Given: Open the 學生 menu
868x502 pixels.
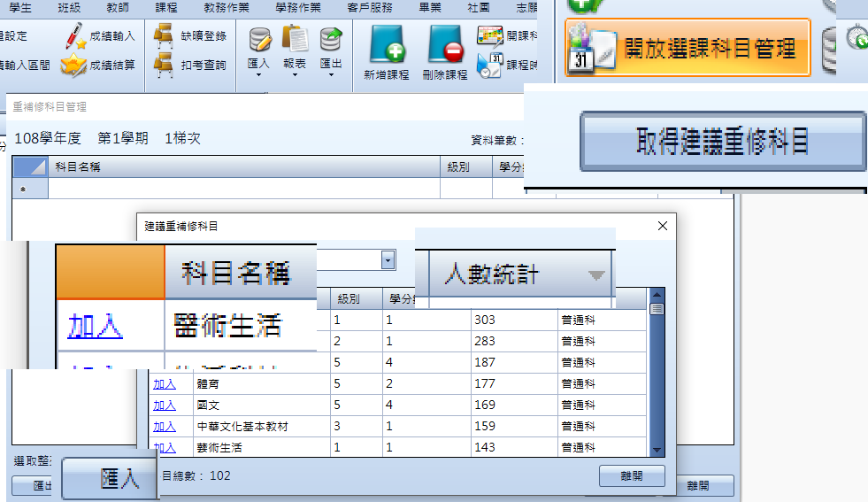Looking at the screenshot, I should tap(21, 7).
